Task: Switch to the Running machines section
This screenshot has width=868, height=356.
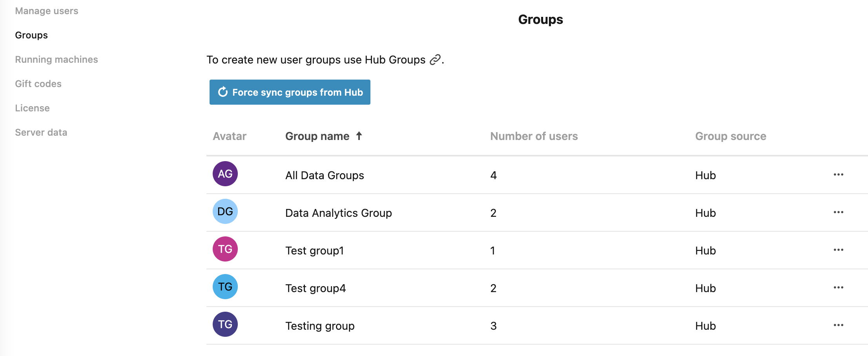Action: click(56, 59)
